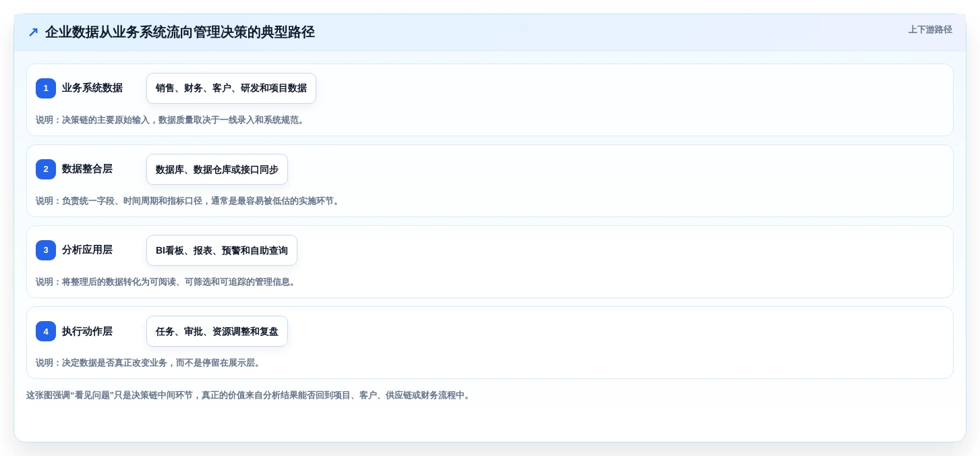
Task: Click the description starting 说明：决定数据是否真正改变业务
Action: click(150, 363)
